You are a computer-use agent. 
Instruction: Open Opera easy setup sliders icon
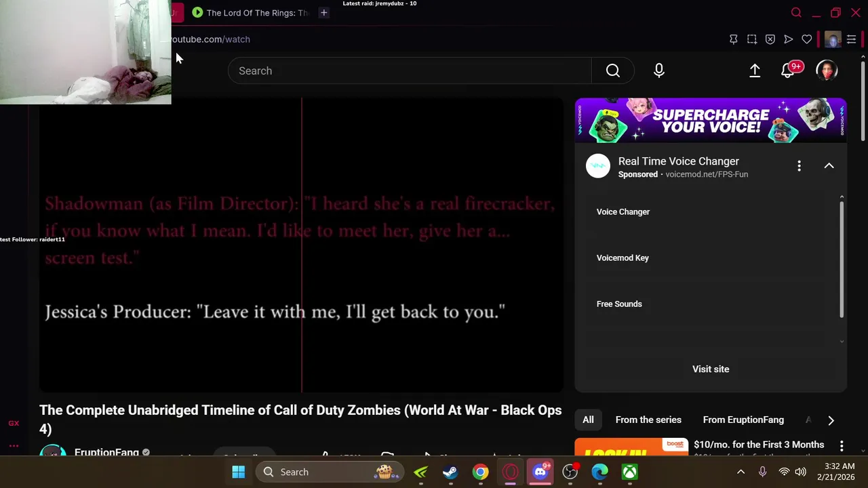[x=851, y=39]
